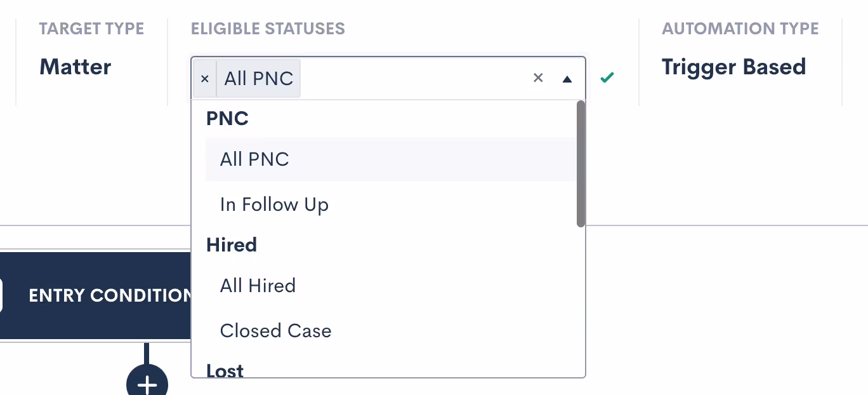
Task: Click the Trigger Based automation type
Action: (x=733, y=67)
